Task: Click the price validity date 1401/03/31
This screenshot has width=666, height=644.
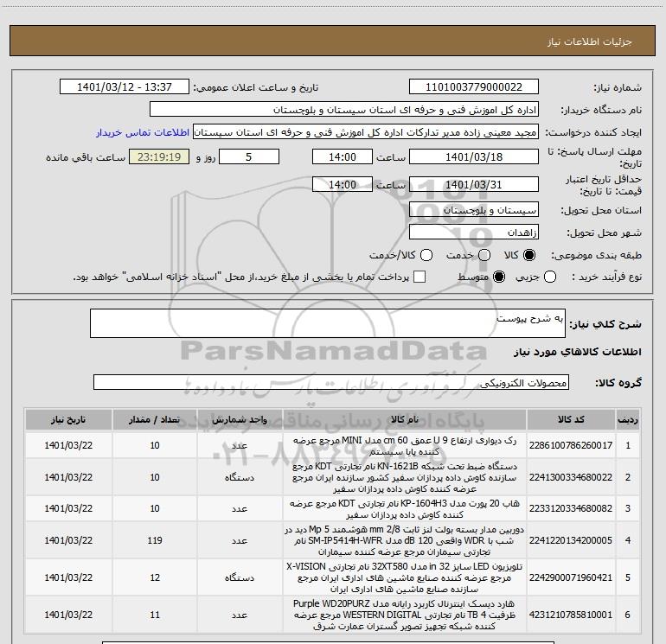Action: [x=474, y=185]
